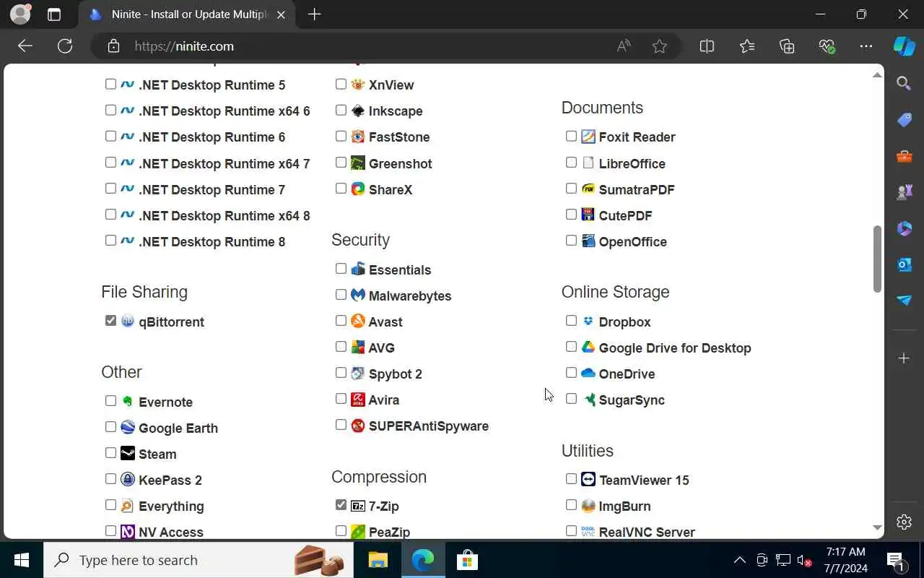The image size is (924, 578).
Task: Open Copilot from the Edge toolbar
Action: point(904,46)
